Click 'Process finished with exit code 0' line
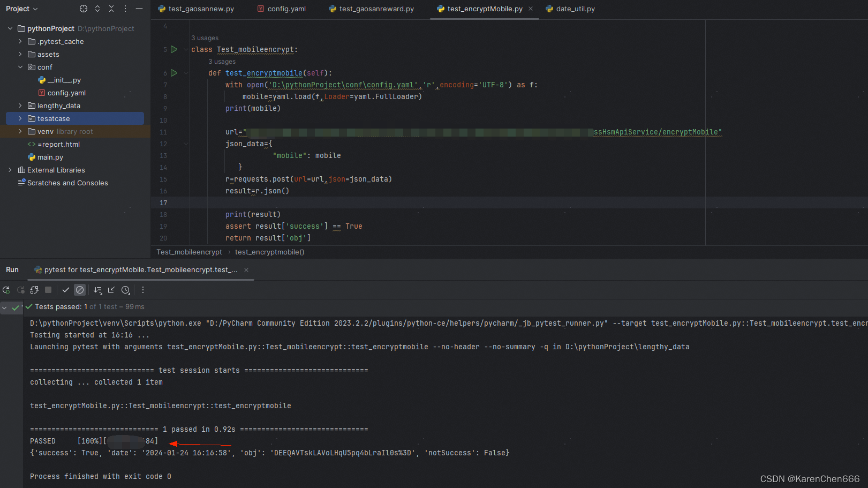This screenshot has width=868, height=488. [101, 476]
